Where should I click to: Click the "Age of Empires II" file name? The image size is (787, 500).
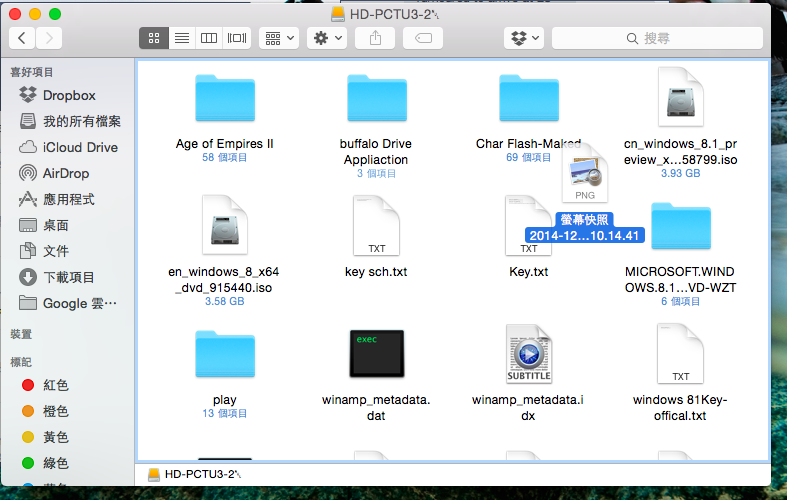(x=224, y=144)
